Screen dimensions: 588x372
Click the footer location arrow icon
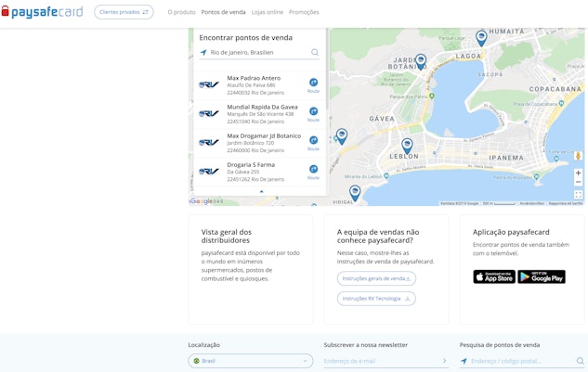tap(464, 361)
